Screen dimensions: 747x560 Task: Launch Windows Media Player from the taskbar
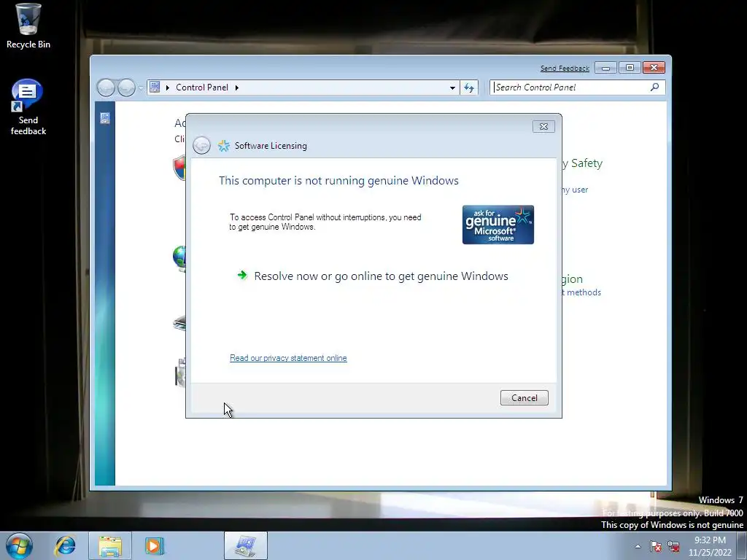click(155, 545)
